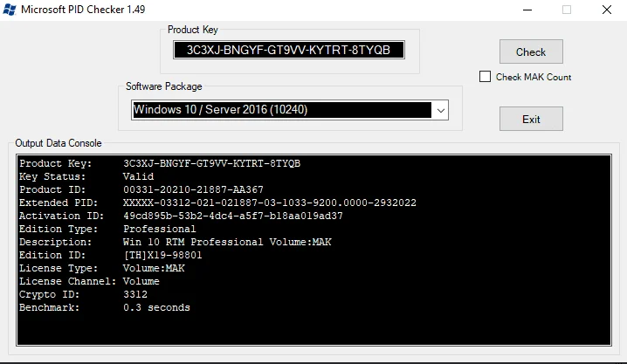
Task: Click the 'Key Status:' label in console
Action: pyautogui.click(x=52, y=176)
